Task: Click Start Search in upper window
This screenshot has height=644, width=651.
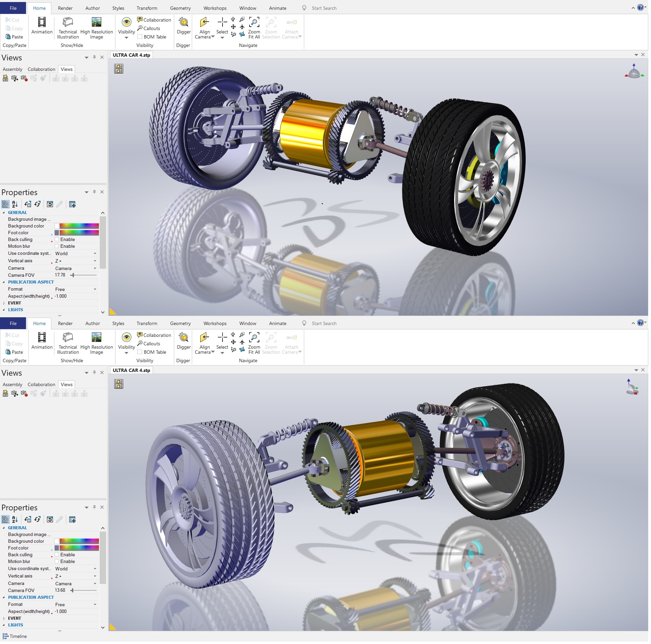Action: [325, 8]
